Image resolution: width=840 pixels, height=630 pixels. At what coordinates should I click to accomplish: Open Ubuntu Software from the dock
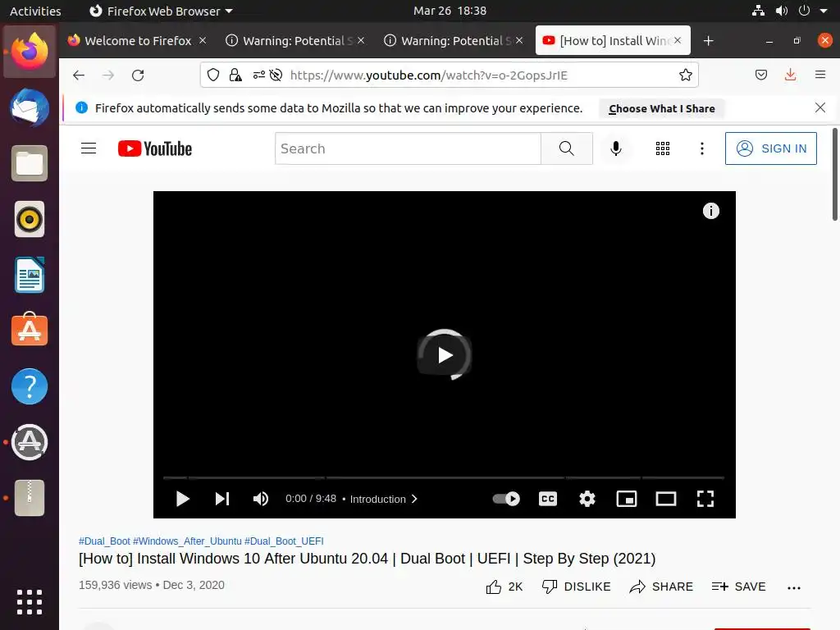tap(30, 330)
